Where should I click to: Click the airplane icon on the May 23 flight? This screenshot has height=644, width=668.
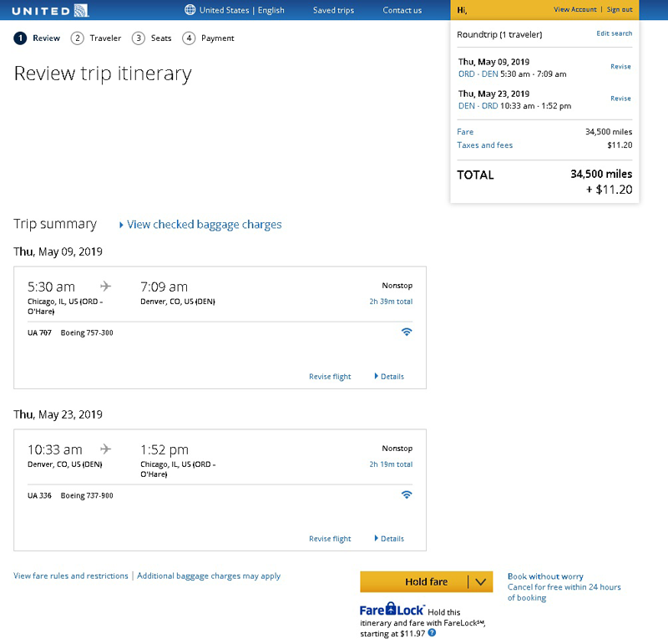click(106, 449)
